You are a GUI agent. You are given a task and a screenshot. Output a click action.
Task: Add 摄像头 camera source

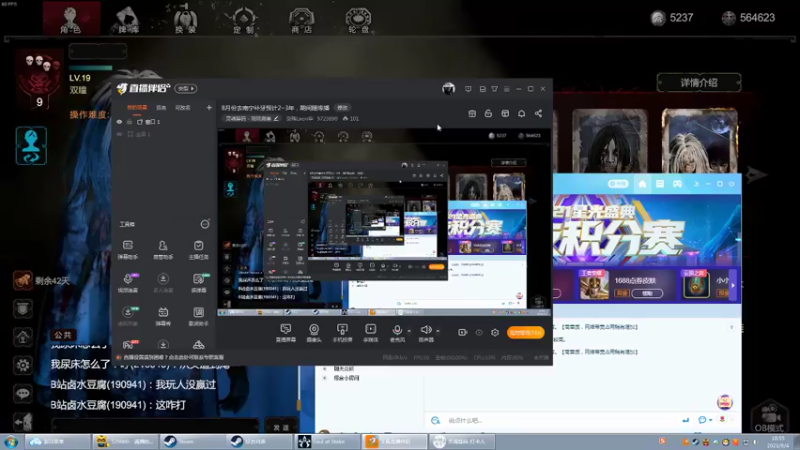click(x=314, y=333)
